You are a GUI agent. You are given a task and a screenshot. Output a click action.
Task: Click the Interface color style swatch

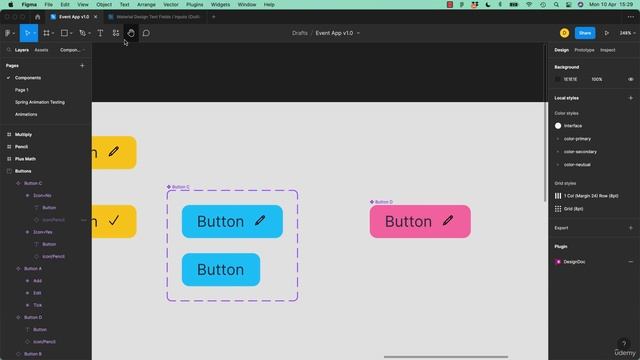558,126
